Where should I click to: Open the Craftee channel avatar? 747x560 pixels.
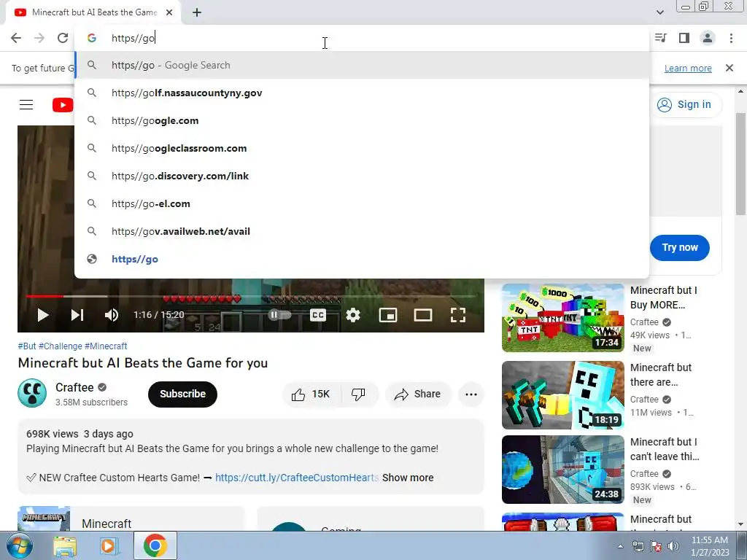32,393
